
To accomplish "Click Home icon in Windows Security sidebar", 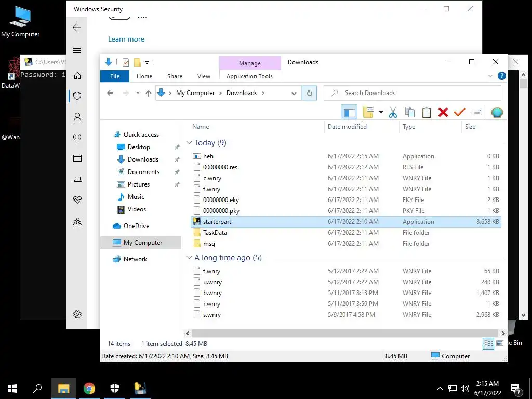I will tap(77, 75).
